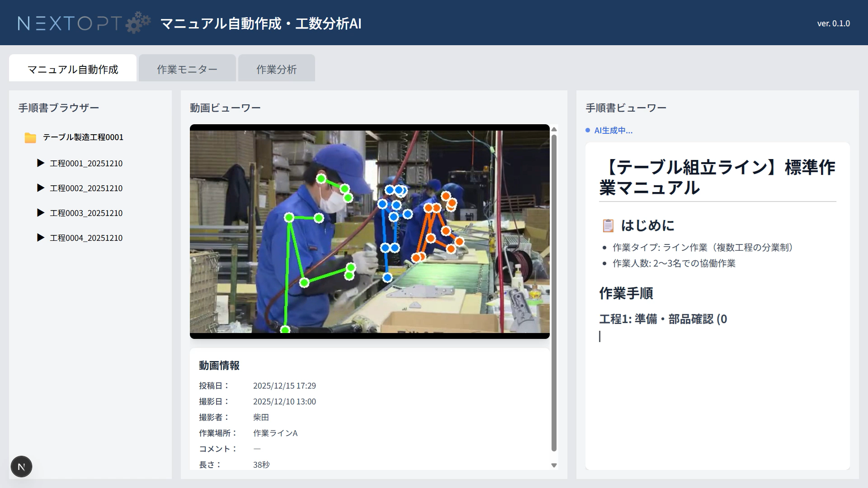Screen dimensions: 868x488
Task: Expand the 工程0004_20251210 item
Action: pyautogui.click(x=40, y=238)
